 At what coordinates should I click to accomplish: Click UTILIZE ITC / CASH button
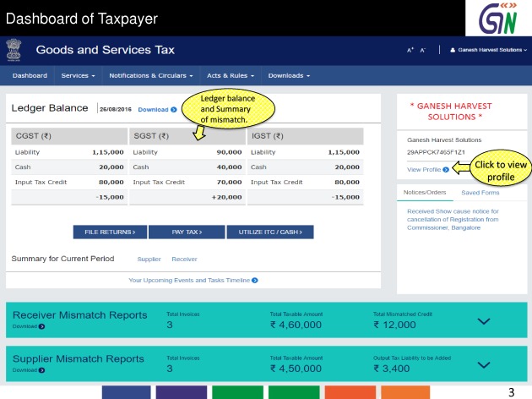(270, 232)
